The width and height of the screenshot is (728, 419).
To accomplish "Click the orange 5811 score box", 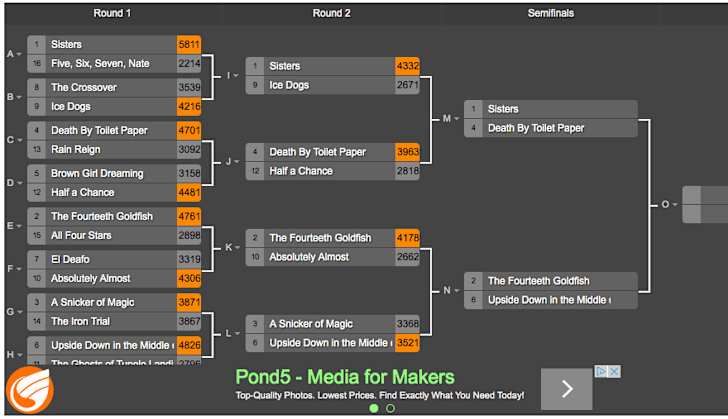I will [x=189, y=45].
